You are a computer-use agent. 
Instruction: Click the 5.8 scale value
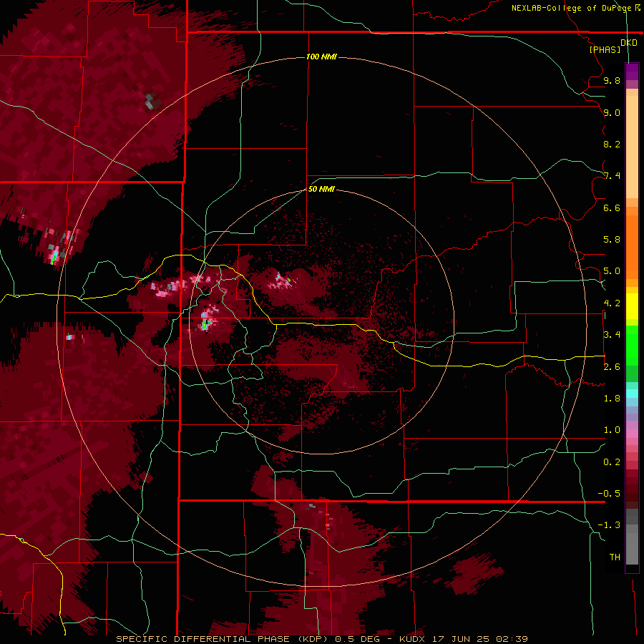coord(612,240)
